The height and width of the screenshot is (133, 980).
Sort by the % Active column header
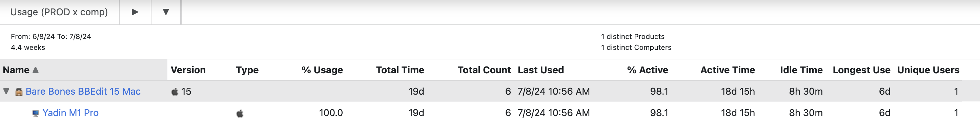pos(648,70)
